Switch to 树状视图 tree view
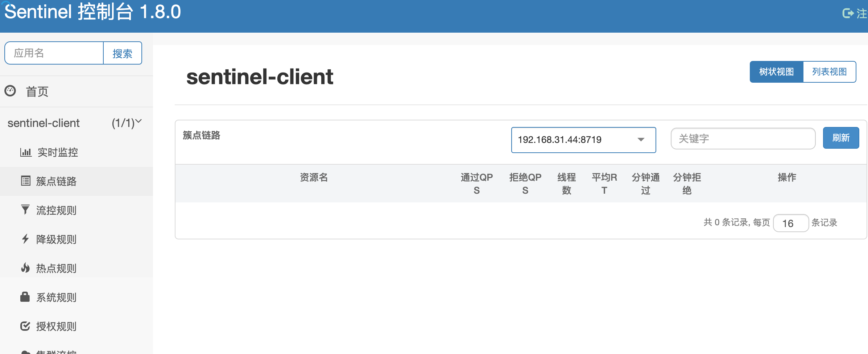The width and height of the screenshot is (868, 354). pos(777,72)
